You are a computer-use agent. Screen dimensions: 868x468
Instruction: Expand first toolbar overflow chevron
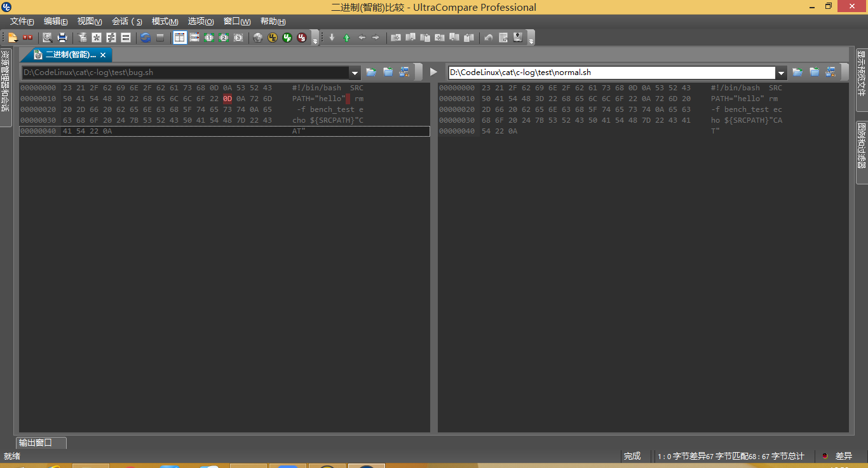(x=315, y=41)
